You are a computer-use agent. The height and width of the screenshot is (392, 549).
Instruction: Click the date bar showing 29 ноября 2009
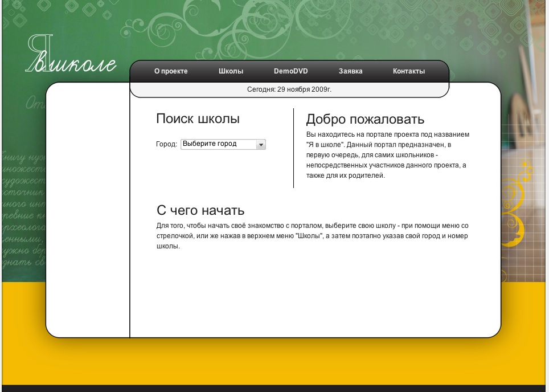289,89
